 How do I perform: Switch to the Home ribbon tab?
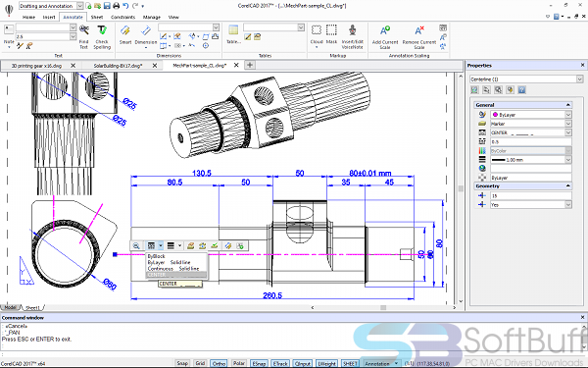click(28, 18)
